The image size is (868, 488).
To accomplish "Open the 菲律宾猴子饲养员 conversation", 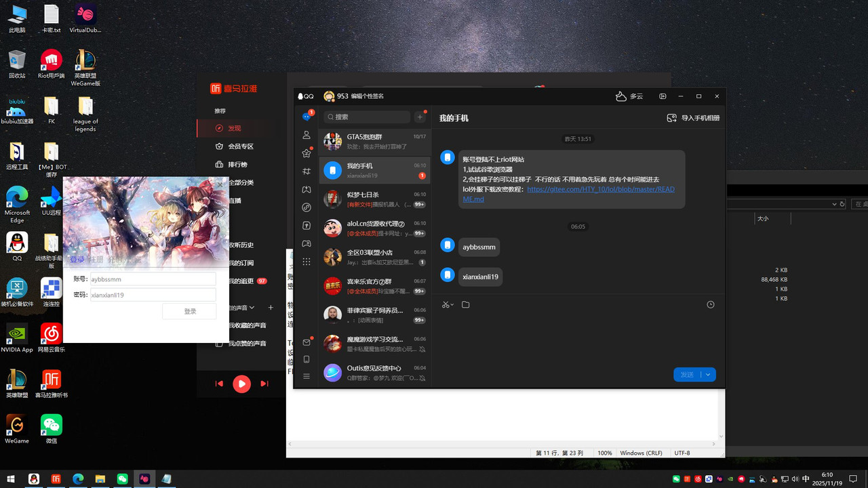I will tap(375, 315).
